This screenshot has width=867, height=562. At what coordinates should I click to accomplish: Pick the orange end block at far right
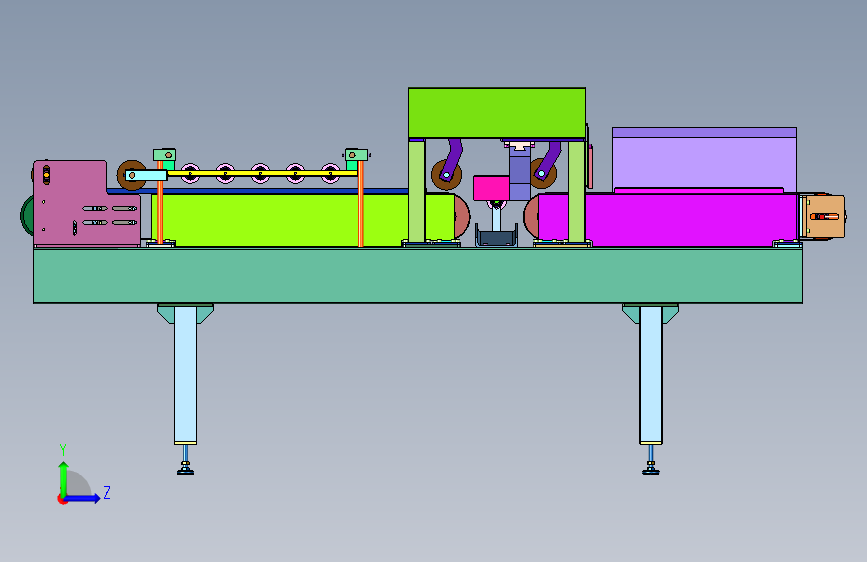coord(824,216)
